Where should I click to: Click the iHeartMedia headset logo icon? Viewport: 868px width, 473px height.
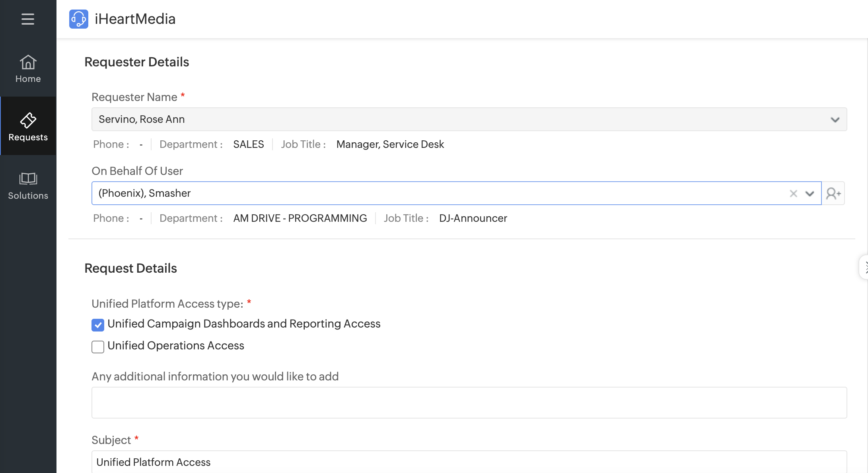[x=79, y=19]
